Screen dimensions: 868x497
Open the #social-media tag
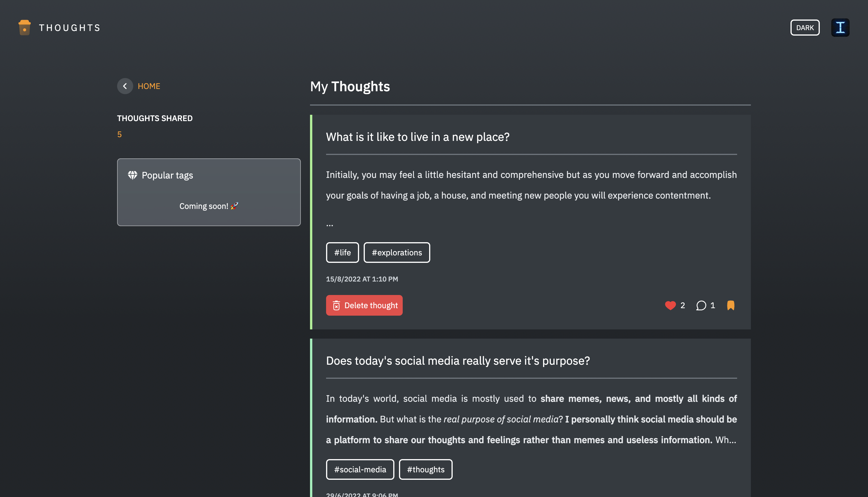[x=360, y=469]
